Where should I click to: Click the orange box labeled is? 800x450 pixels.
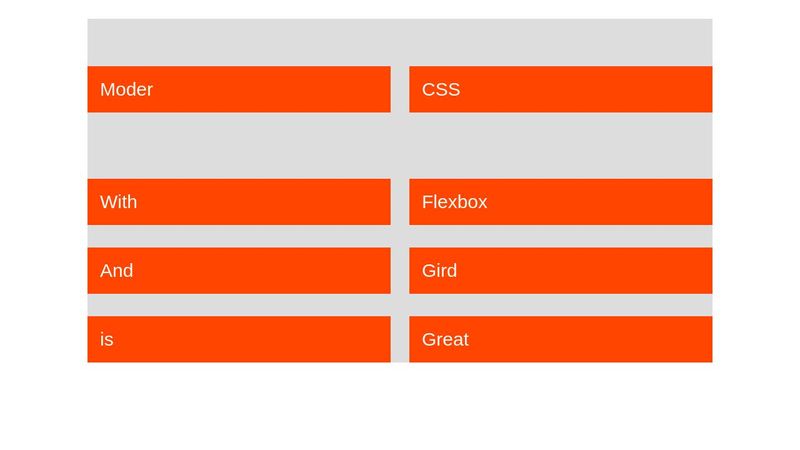pos(239,339)
